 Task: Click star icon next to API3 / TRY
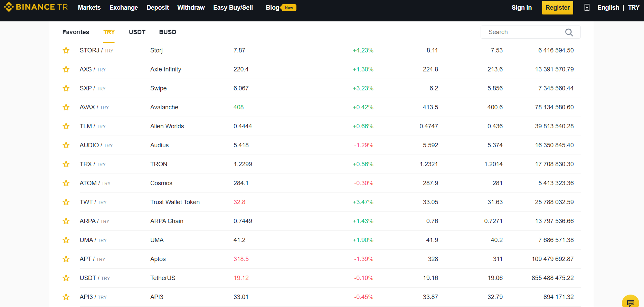click(66, 297)
